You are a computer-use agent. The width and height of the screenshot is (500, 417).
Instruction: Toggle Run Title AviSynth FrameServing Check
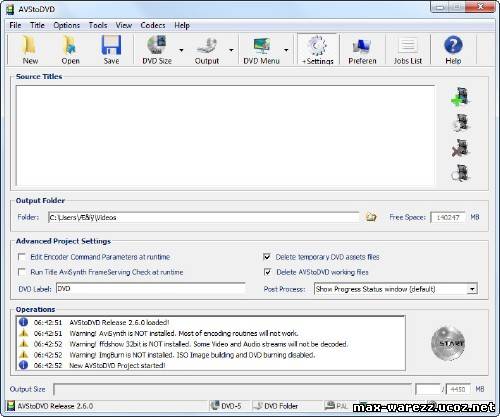[x=22, y=272]
